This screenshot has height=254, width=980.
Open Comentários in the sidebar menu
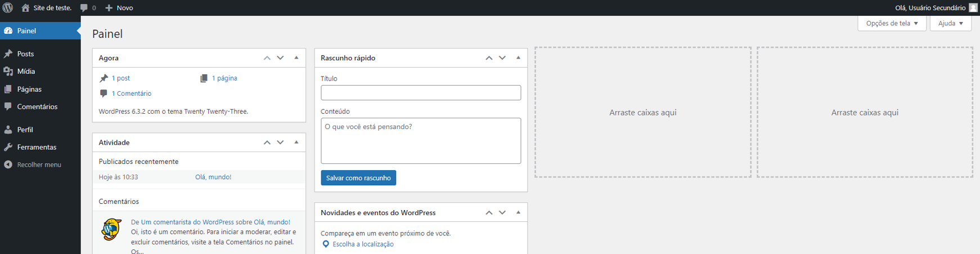click(x=41, y=106)
